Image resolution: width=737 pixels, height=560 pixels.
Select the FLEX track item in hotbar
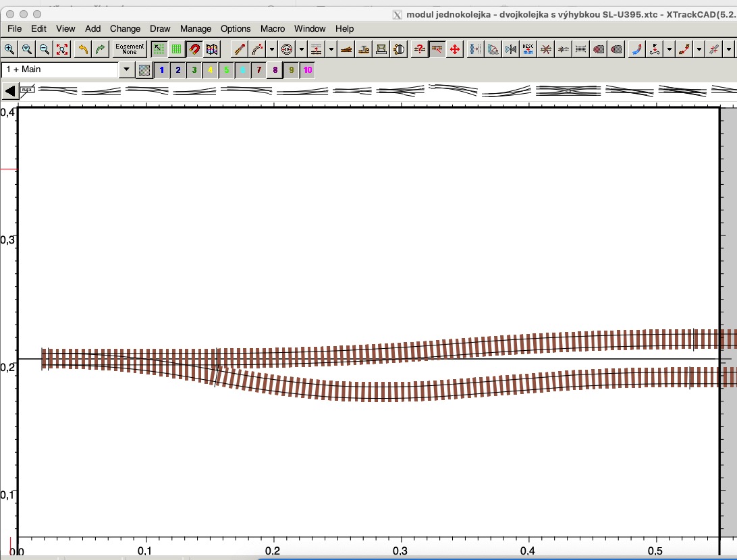pyautogui.click(x=27, y=90)
